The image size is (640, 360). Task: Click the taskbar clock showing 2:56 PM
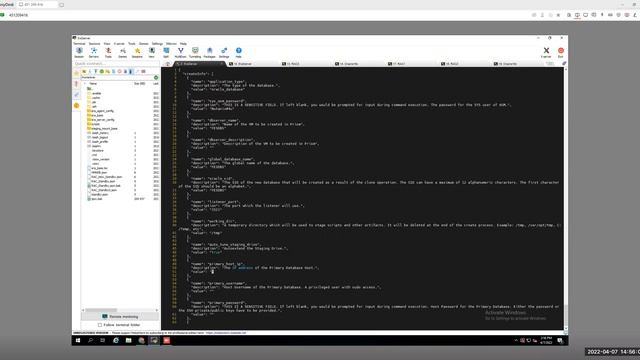click(546, 340)
